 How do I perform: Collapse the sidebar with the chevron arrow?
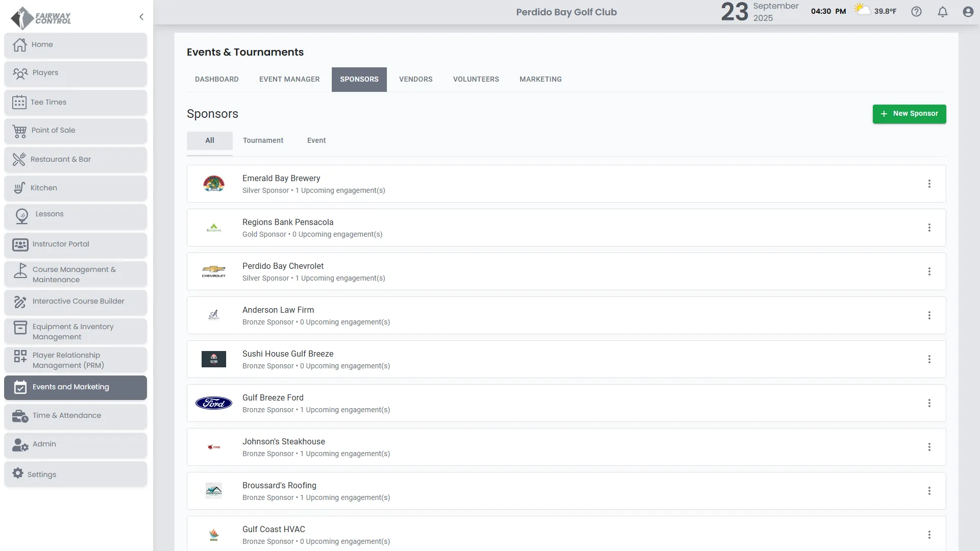[141, 17]
